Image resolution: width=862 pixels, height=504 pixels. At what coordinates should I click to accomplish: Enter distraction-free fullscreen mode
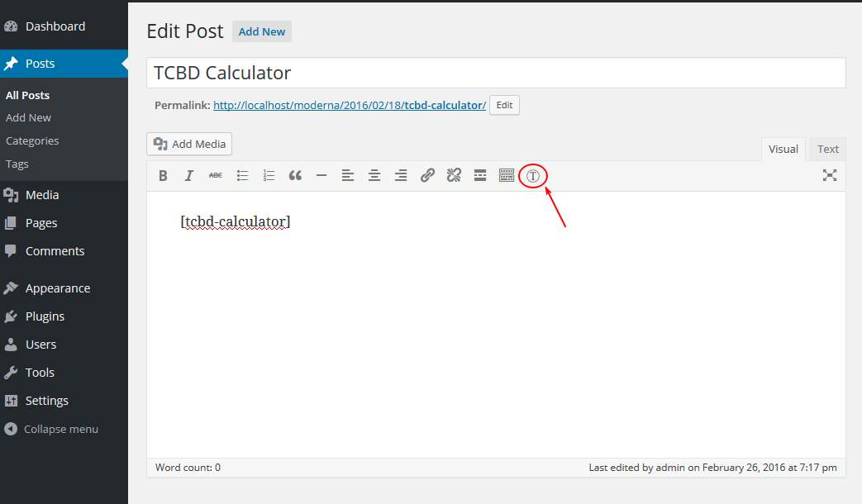pos(830,175)
